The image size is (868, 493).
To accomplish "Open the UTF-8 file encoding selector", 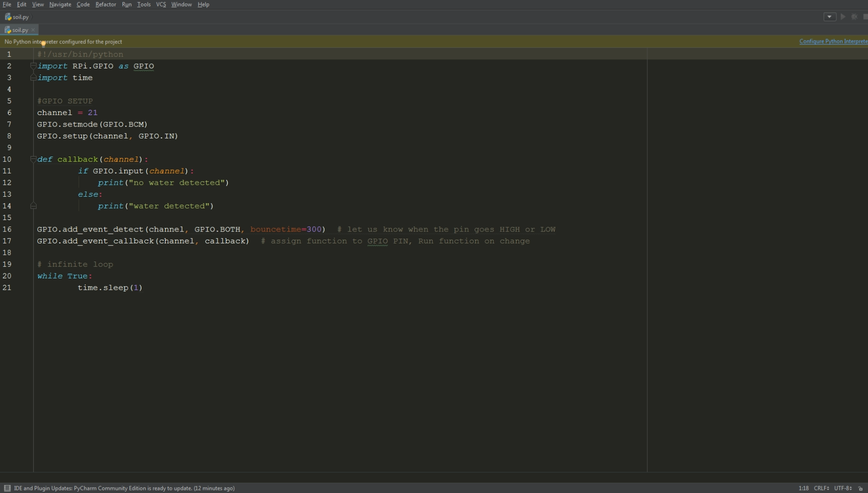I will (x=843, y=488).
